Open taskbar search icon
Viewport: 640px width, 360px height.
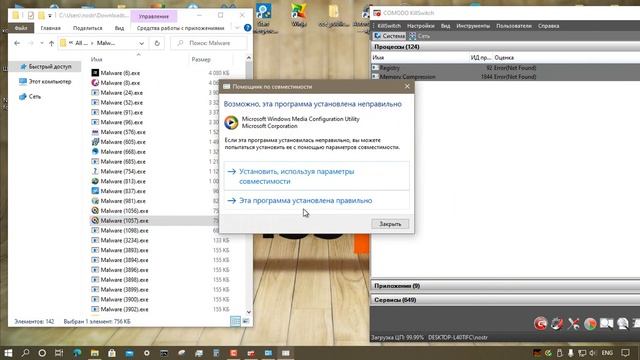25,353
